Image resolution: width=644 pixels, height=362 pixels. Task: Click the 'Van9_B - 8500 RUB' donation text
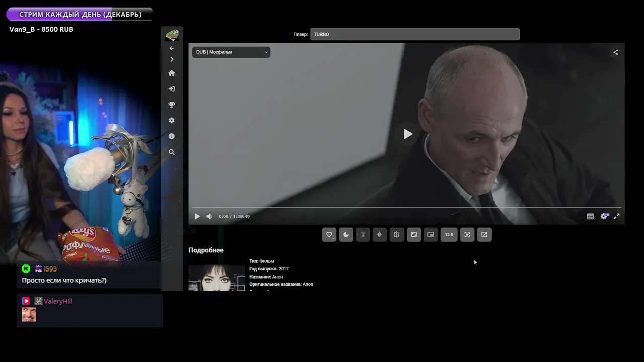(41, 29)
